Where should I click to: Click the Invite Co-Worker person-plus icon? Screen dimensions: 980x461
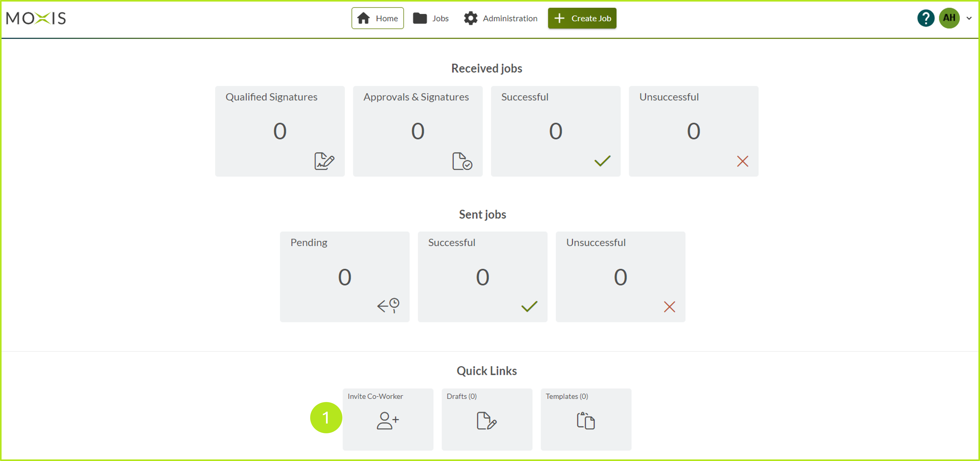(x=387, y=420)
